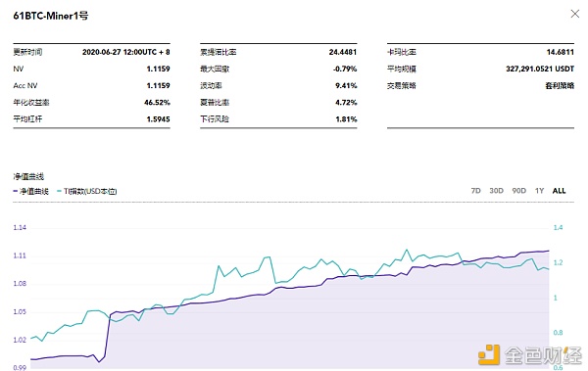Click the 1.02 left axis label
This screenshot has width=588, height=371.
pyautogui.click(x=20, y=340)
